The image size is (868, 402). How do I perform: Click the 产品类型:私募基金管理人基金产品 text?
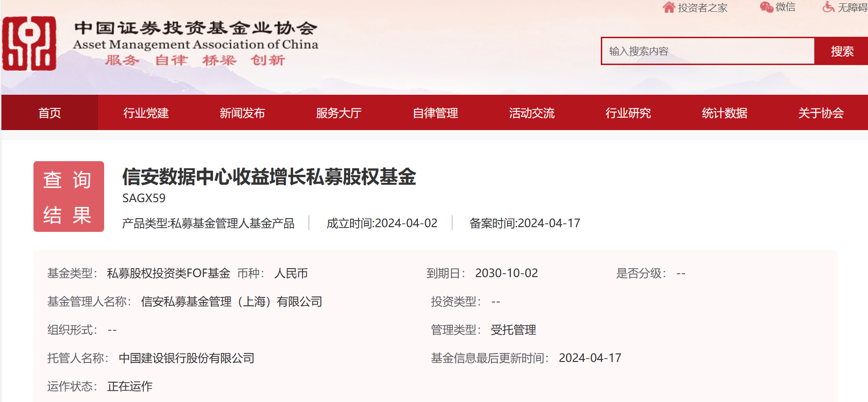pos(208,223)
